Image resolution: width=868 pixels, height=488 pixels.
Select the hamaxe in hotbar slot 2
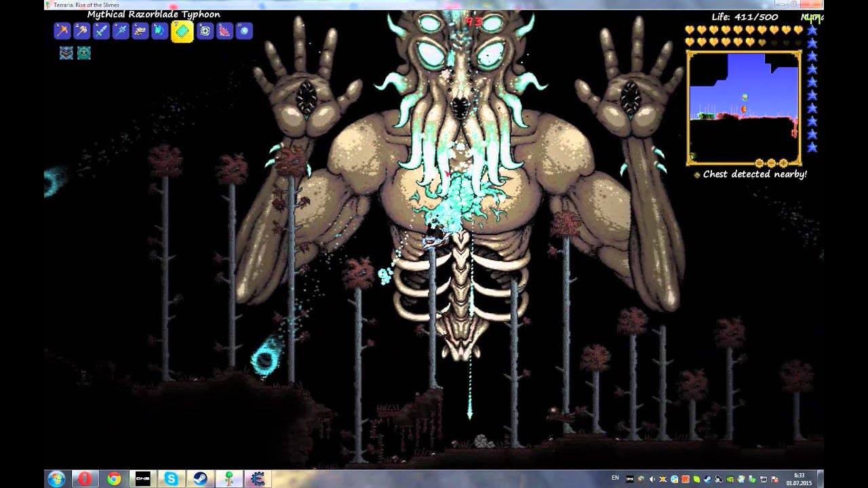point(82,30)
